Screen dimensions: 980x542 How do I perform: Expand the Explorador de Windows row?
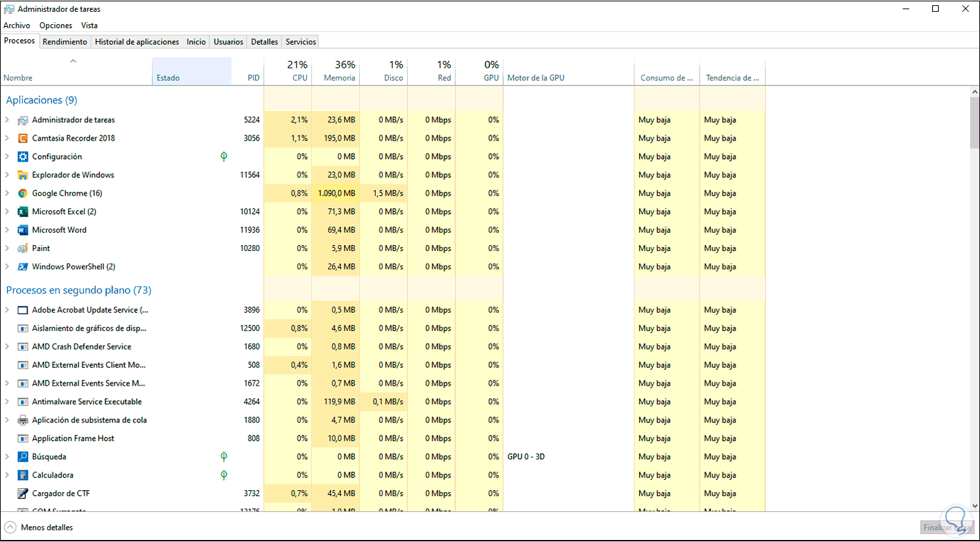click(7, 175)
